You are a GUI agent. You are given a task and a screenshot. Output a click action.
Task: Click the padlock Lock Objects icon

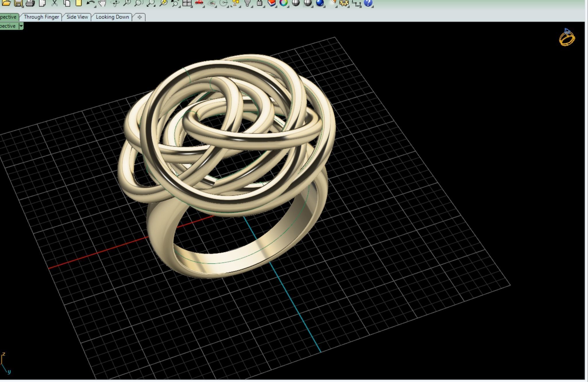click(x=260, y=3)
